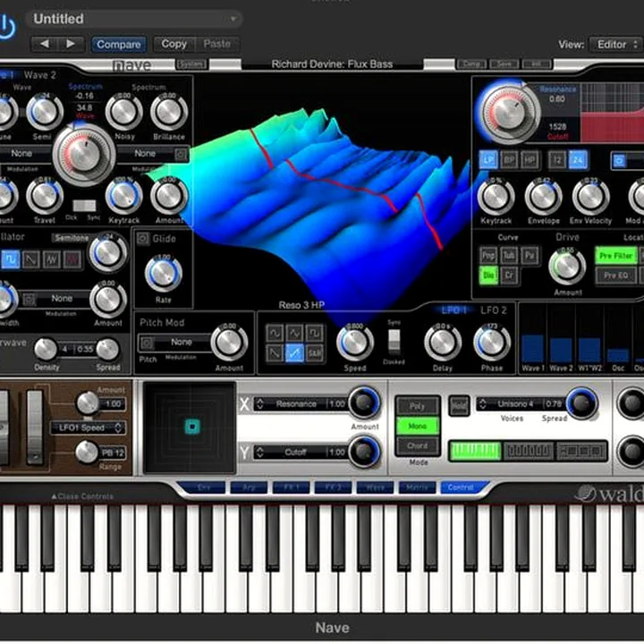This screenshot has width=644, height=644.
Task: Go to next preset with right arrow
Action: click(x=71, y=44)
